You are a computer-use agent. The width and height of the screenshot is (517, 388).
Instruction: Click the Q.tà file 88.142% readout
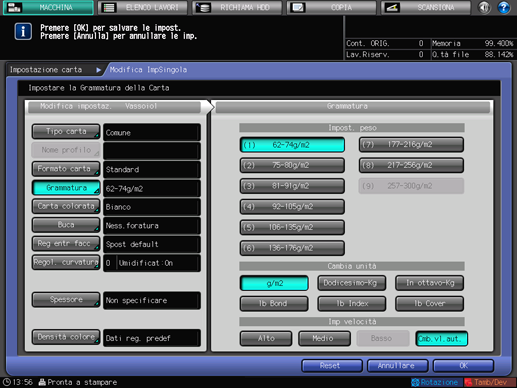point(473,54)
